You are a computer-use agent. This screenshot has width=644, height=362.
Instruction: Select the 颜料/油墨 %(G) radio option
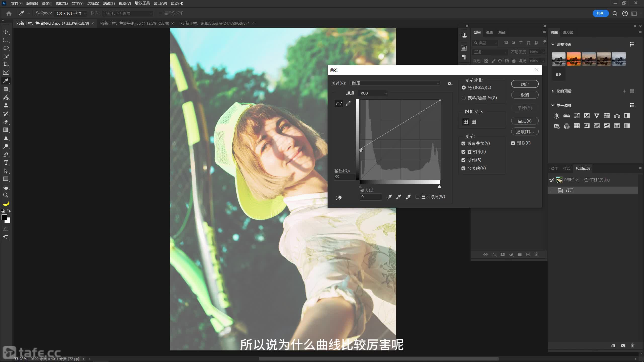pos(464,98)
